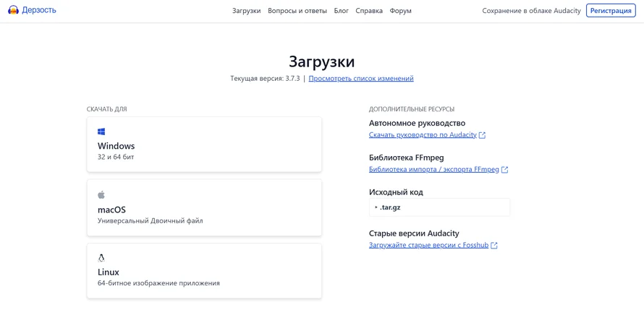This screenshot has height=315, width=644.
Task: Click the ДОПОЛНИТЕЛЬНЫЕ РЕСУРСЫ label
Action: 412,109
